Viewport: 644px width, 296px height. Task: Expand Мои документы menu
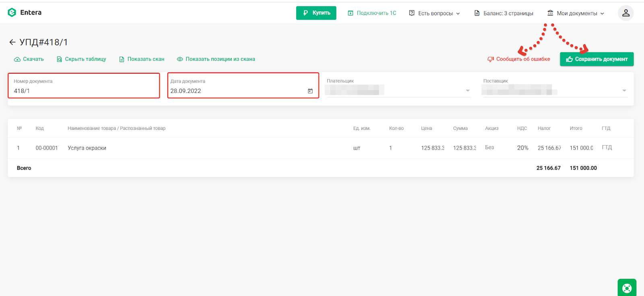[576, 13]
